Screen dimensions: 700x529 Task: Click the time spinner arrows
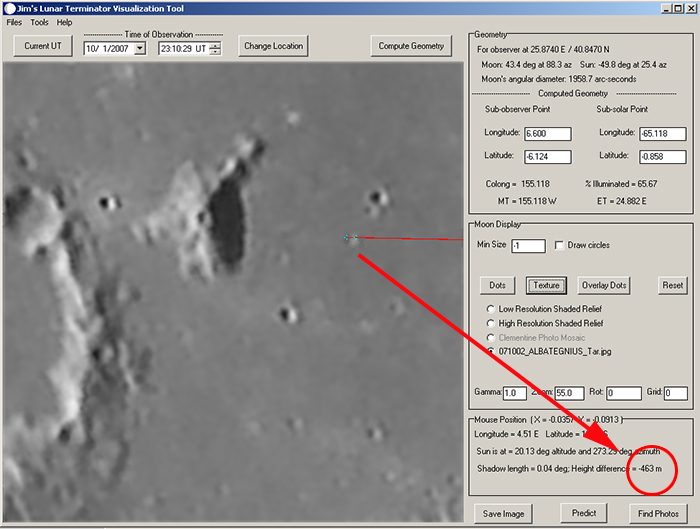215,48
